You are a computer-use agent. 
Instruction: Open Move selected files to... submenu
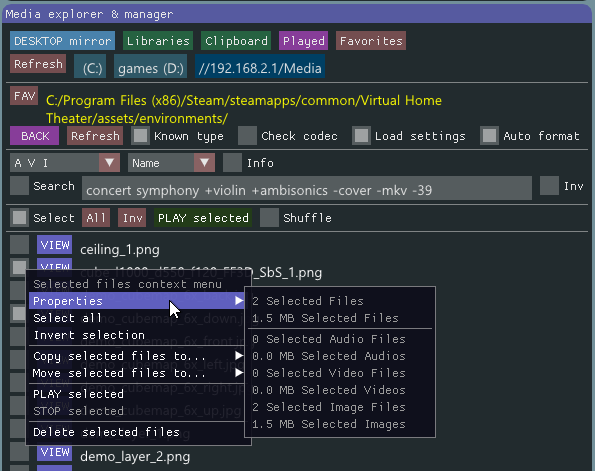point(137,373)
